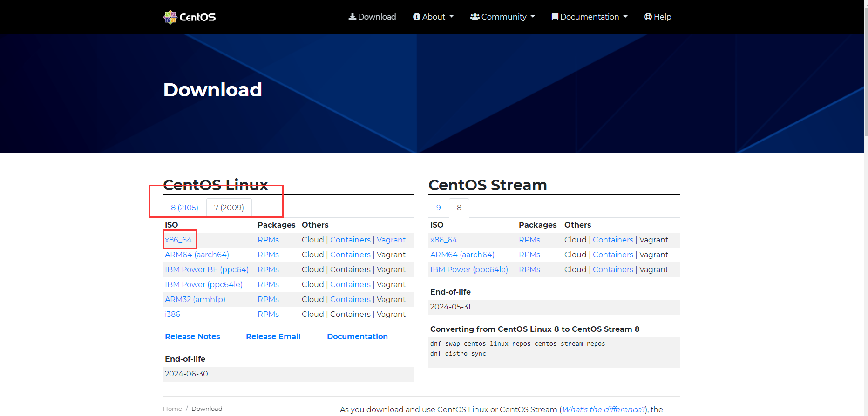This screenshot has height=416, width=868.
Task: Expand the Documentation dropdown in the navbar
Action: (590, 17)
